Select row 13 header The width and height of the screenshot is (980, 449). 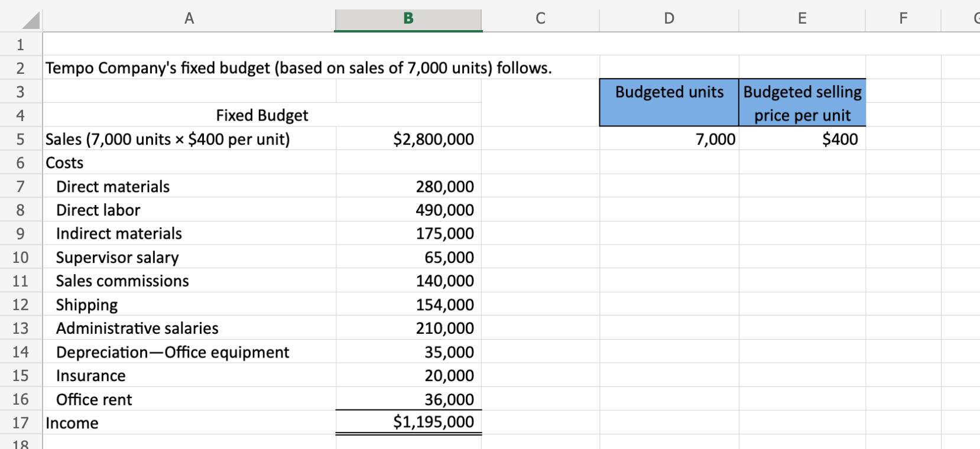[21, 328]
